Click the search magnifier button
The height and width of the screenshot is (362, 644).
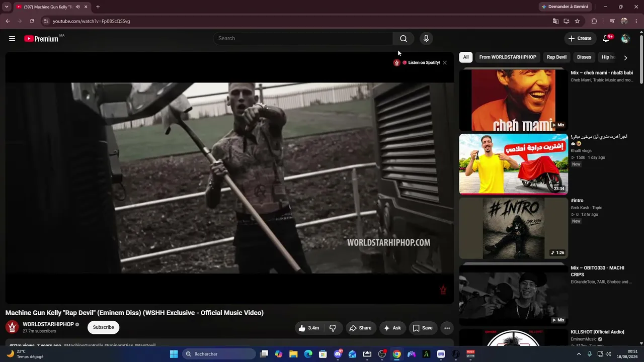click(404, 39)
